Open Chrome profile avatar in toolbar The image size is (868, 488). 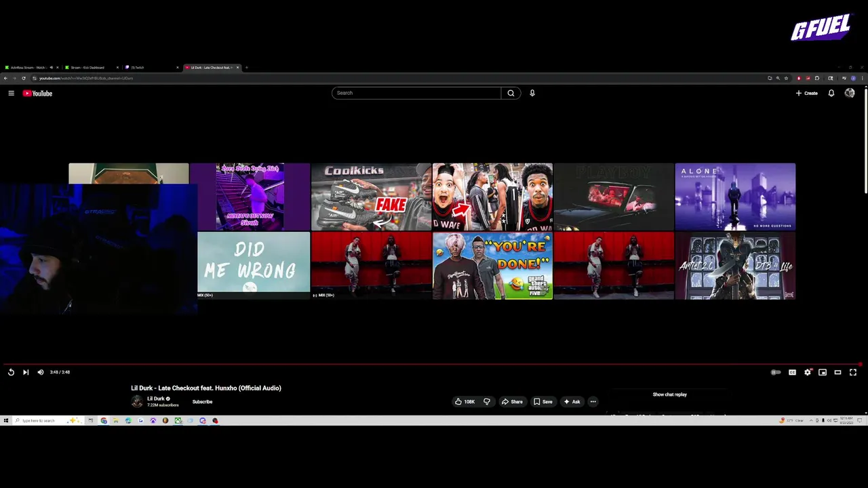[x=853, y=78]
